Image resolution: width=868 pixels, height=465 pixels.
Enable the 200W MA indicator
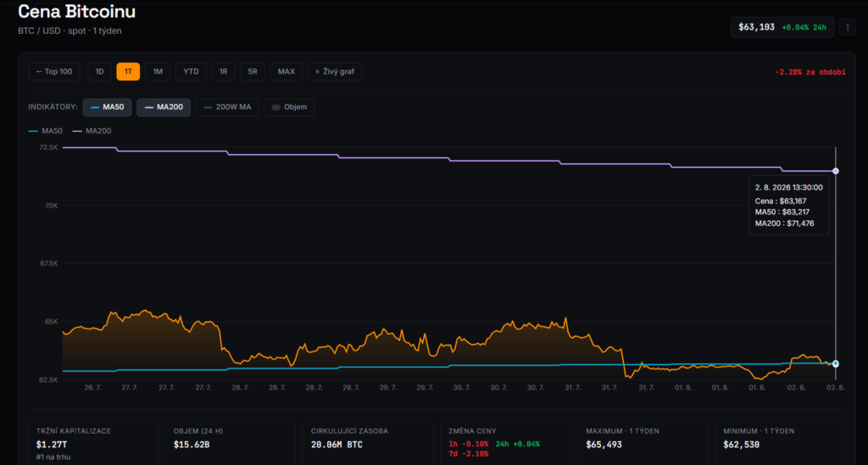[227, 108]
